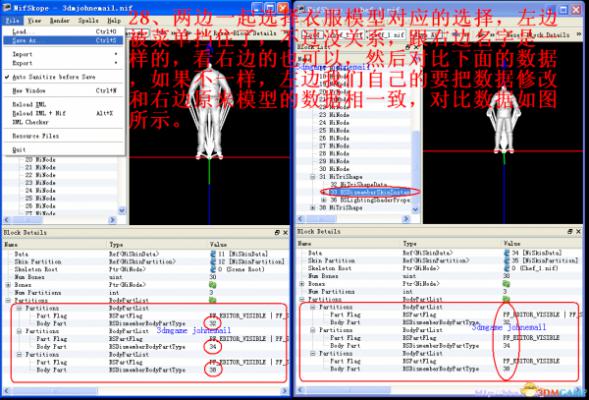This screenshot has height=400, width=589.
Task: Click the green array refresh icon in left Bones row
Action: coord(212,285)
